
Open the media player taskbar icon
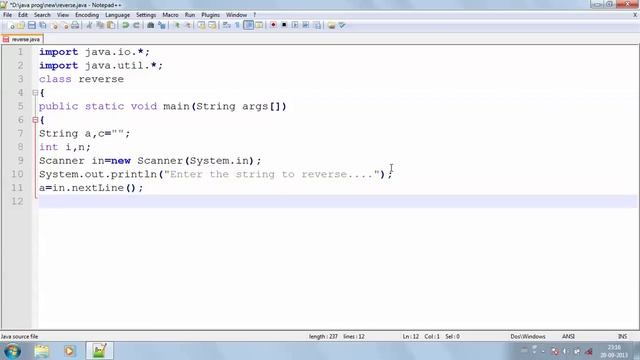(x=69, y=351)
